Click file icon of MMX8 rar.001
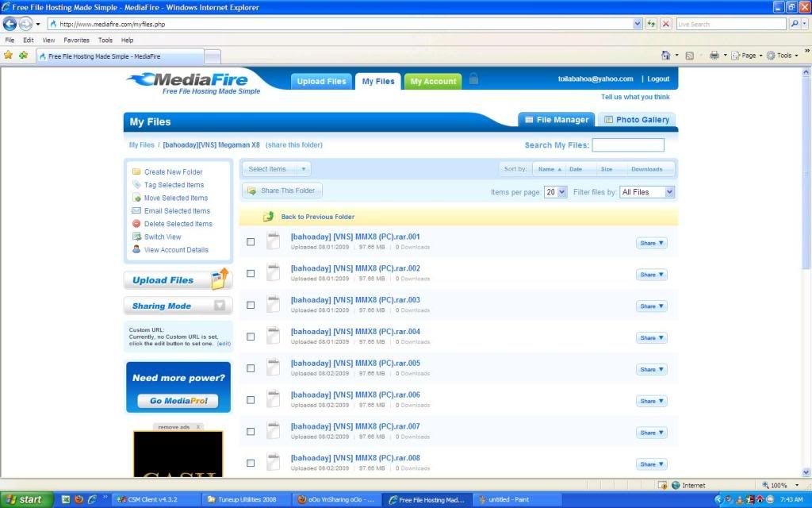812x508 pixels. [274, 241]
